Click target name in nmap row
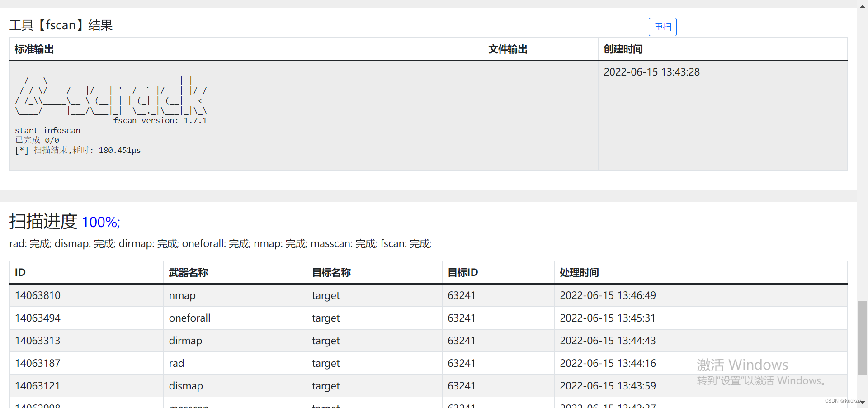The height and width of the screenshot is (408, 868). point(325,296)
